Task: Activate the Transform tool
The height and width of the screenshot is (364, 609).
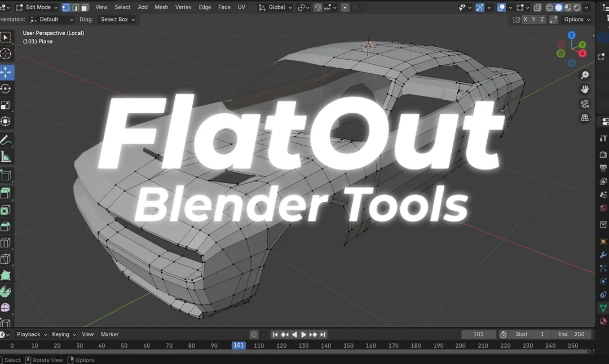Action: (x=6, y=122)
